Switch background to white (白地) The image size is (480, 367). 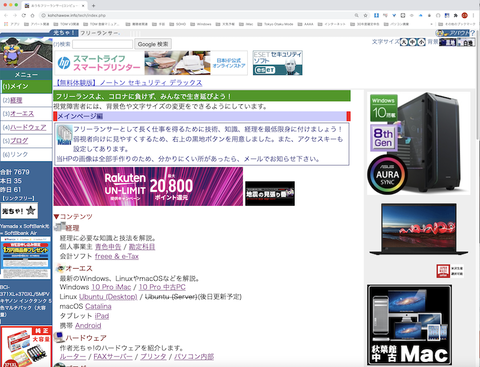tap(466, 42)
